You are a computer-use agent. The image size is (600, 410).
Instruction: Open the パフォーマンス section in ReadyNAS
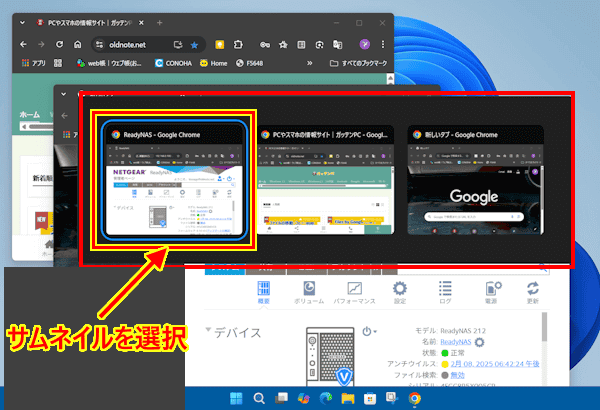354,292
